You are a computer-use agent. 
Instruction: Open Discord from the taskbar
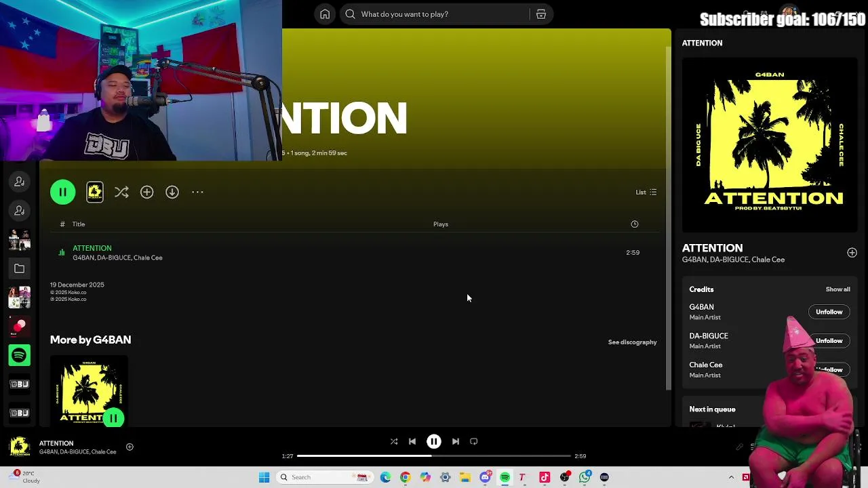pyautogui.click(x=485, y=477)
